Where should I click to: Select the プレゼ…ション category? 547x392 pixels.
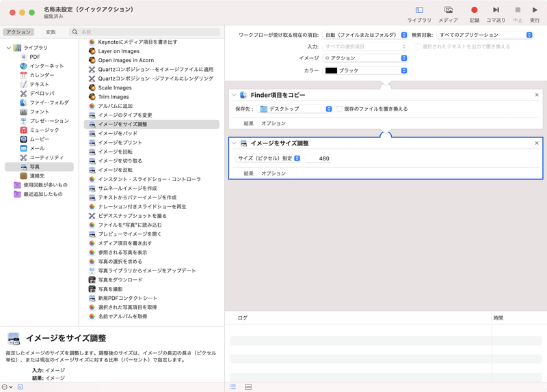[x=44, y=121]
